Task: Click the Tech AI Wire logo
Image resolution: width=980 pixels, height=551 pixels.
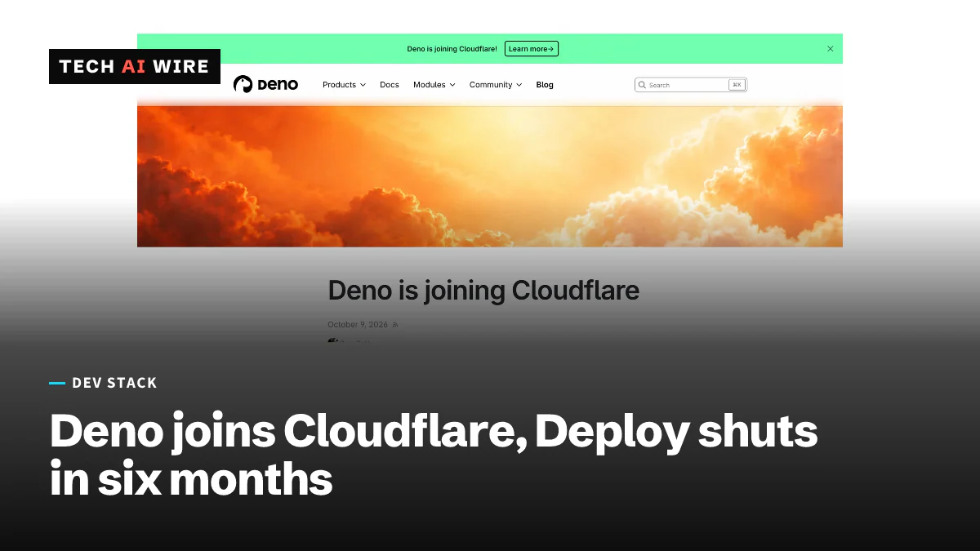Action: (x=135, y=67)
